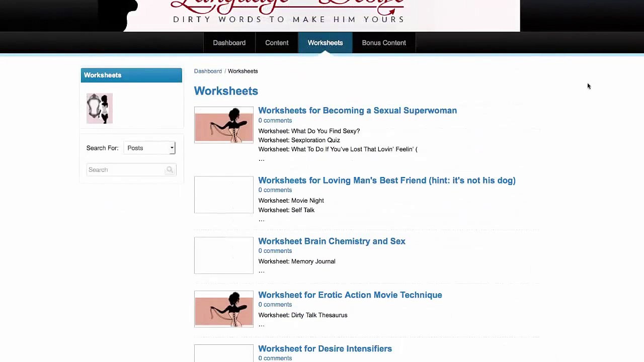Open Worksheet Brain Chemistry and Sex
The image size is (644, 362).
(x=332, y=241)
